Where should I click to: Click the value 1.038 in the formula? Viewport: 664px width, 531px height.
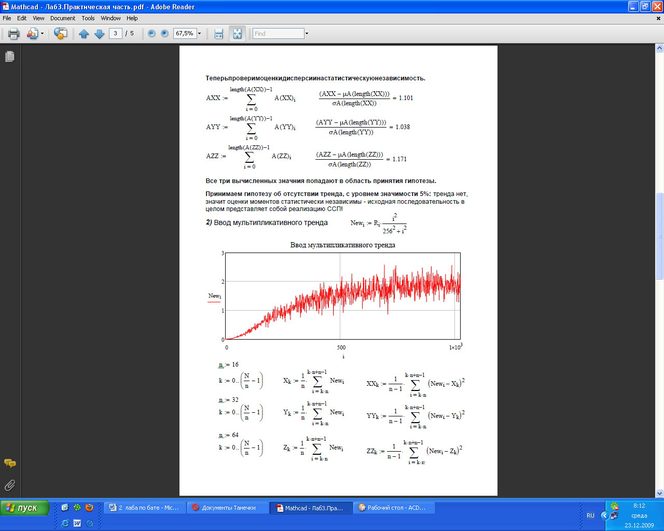[402, 127]
